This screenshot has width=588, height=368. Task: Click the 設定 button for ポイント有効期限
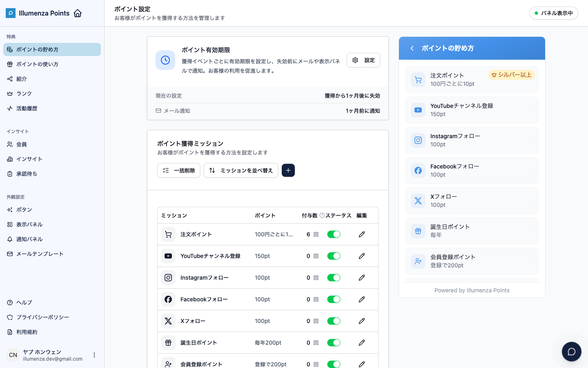click(x=363, y=60)
